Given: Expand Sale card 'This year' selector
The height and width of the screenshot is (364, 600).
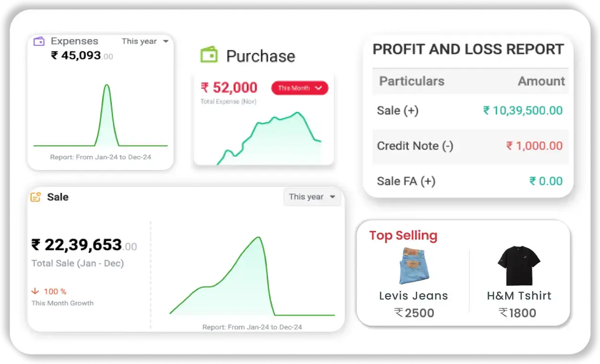Looking at the screenshot, I should point(312,197).
